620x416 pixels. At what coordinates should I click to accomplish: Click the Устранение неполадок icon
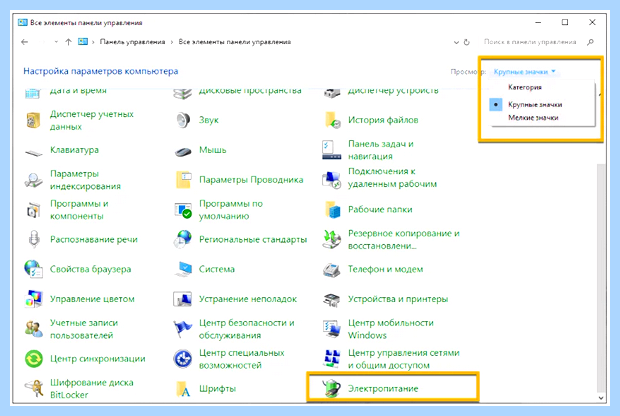[x=183, y=299]
